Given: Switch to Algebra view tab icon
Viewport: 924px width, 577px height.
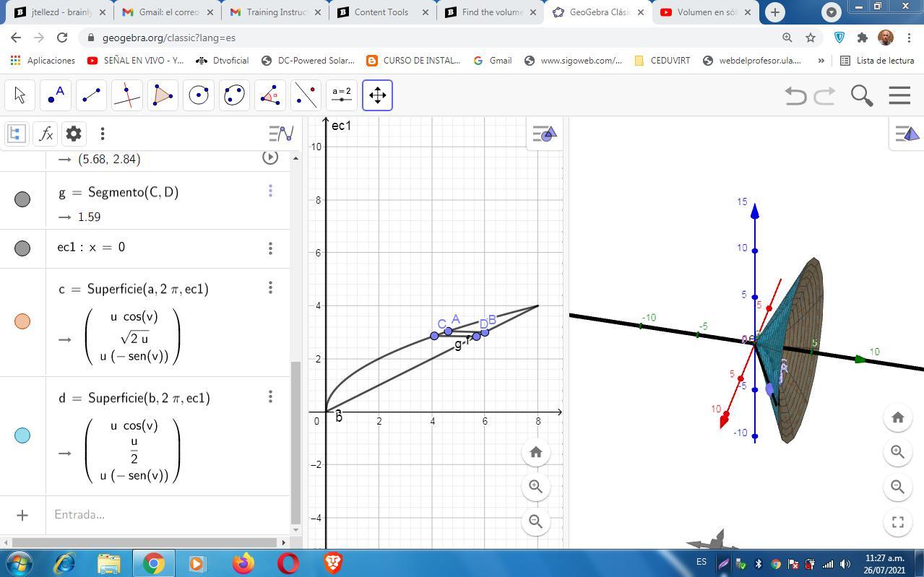Looking at the screenshot, I should [16, 134].
